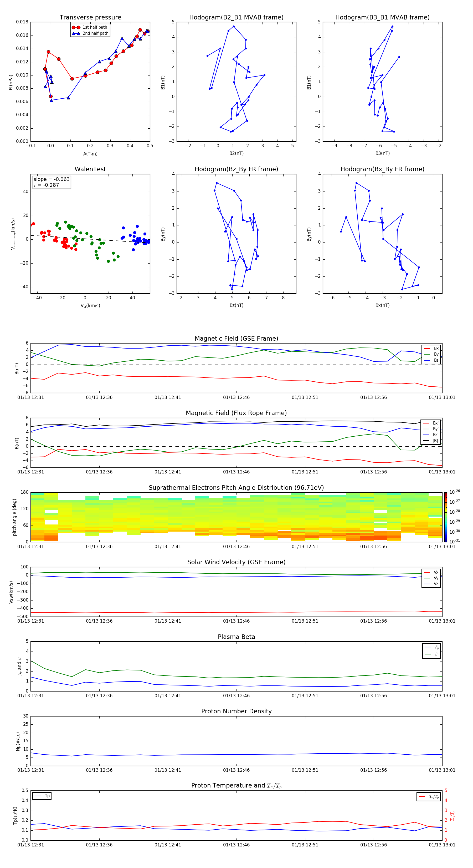This screenshot has height=868, width=473.
Task: Select the "βp" entry in the Plasma Beta legend
Action: pyautogui.click(x=431, y=647)
